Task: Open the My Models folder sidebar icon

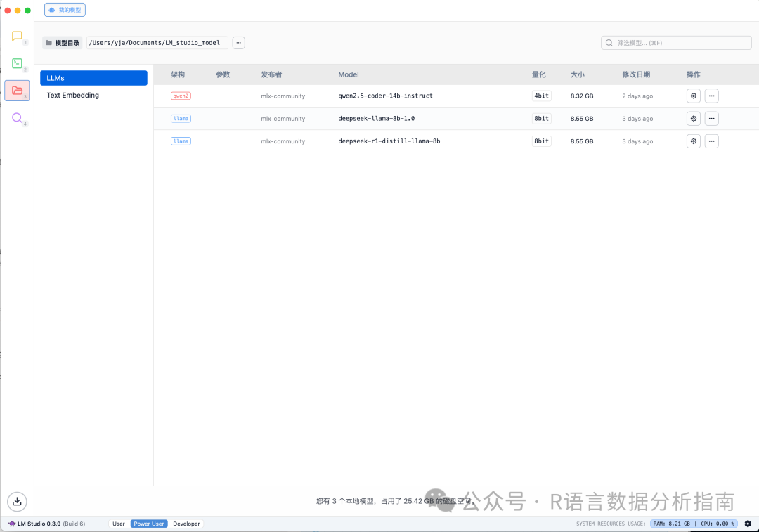Action: pyautogui.click(x=17, y=91)
